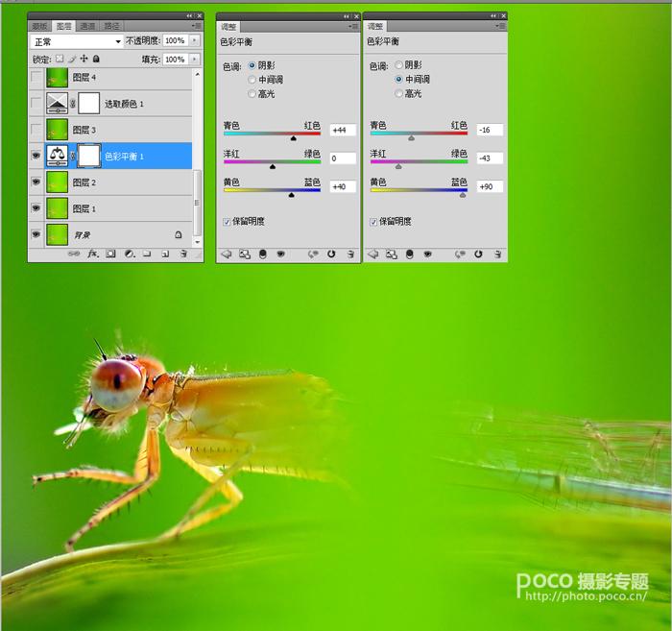Clip to layer icon in Shadows panel

click(x=263, y=255)
